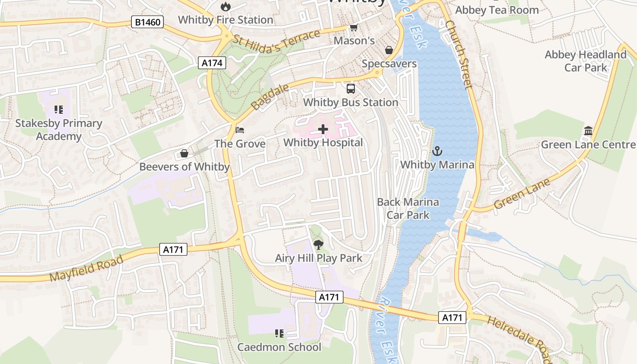Click the Back Marina Car Park label
Screen dimensions: 637x364
[408, 208]
